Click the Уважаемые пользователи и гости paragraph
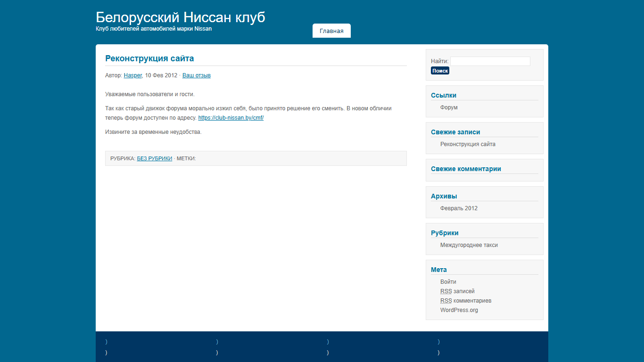Screen dimensions: 644x362 tap(150, 94)
